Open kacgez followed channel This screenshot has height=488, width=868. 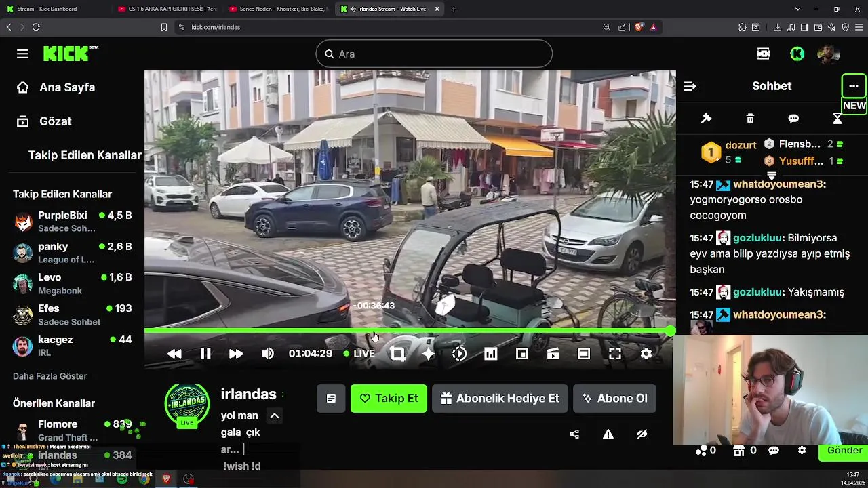(72, 346)
